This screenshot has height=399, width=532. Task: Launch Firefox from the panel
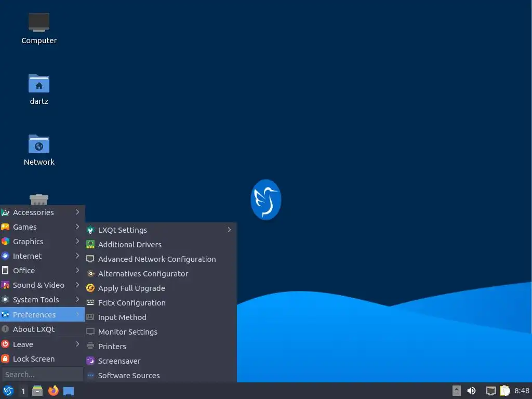(x=54, y=391)
